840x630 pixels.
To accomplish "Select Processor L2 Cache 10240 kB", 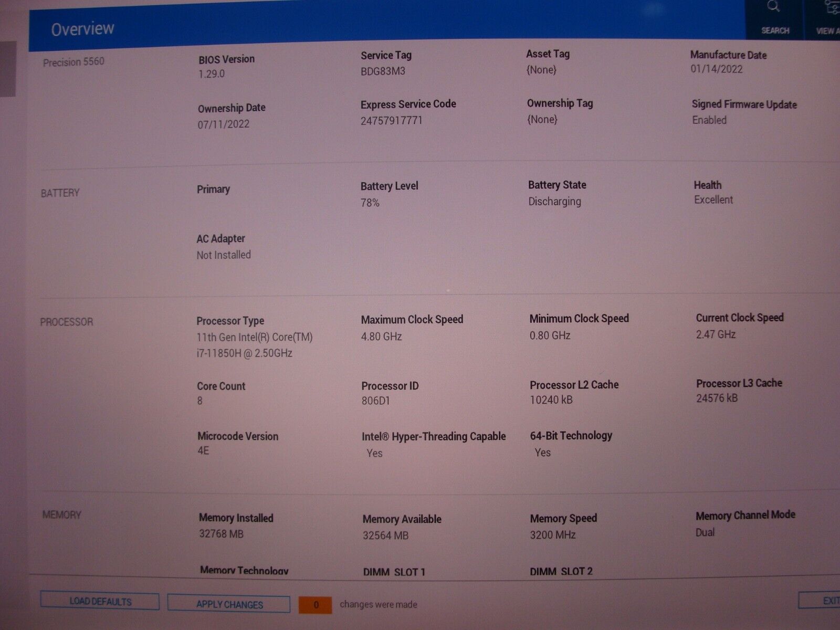I will tap(551, 400).
